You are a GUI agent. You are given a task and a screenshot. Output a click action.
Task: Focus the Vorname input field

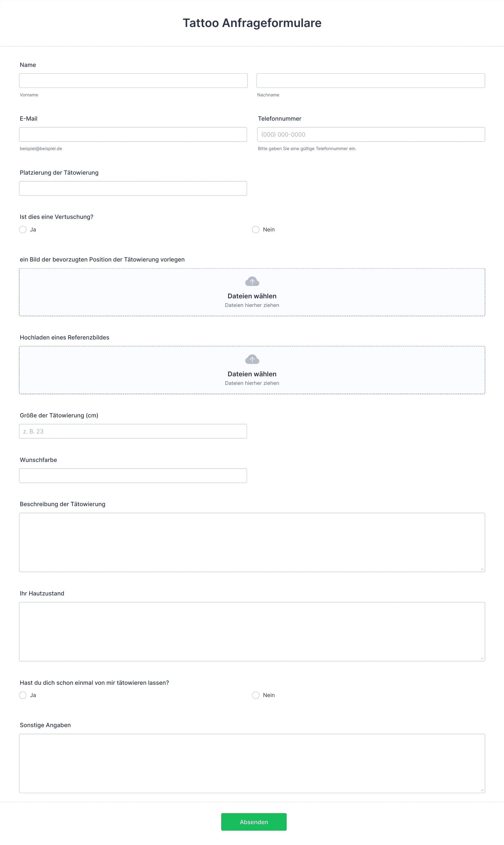[133, 80]
